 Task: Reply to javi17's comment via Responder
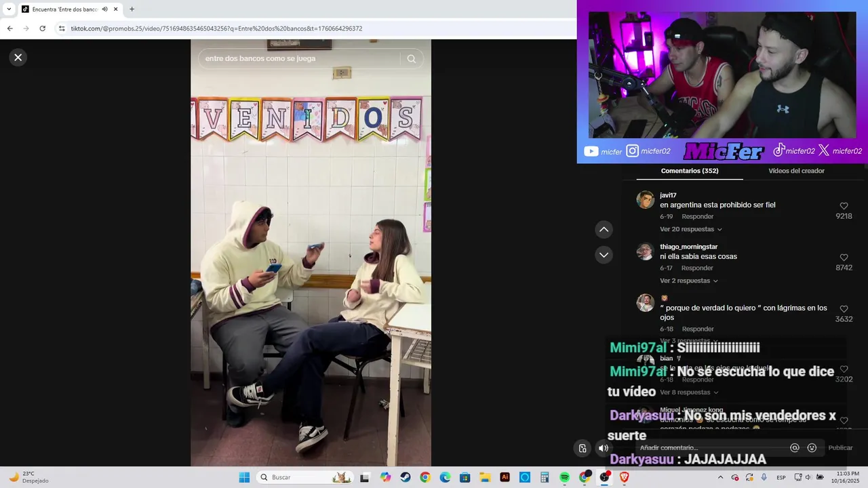coord(698,216)
